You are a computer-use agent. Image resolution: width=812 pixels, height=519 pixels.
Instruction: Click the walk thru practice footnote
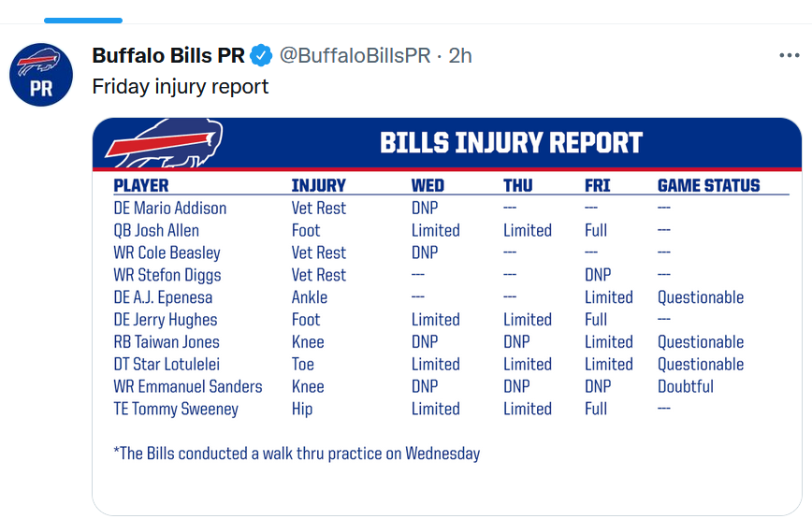click(x=297, y=454)
